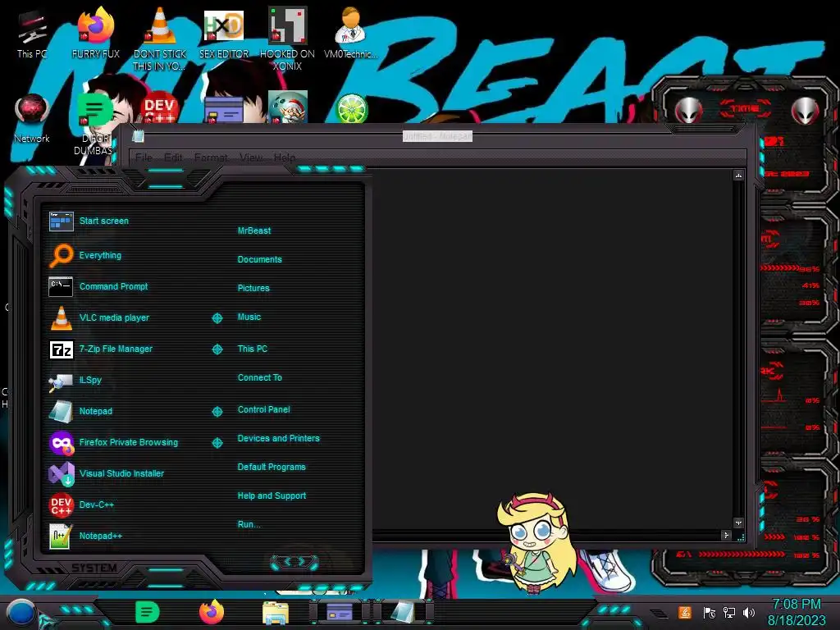
Task: Open Music from start menu
Action: coord(249,317)
